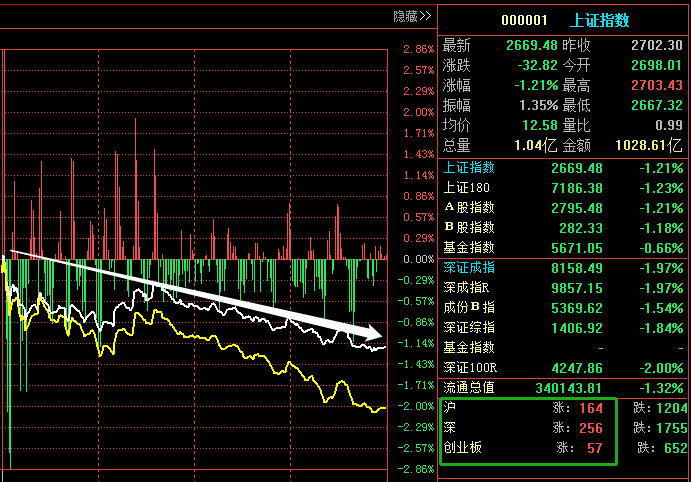Click the -2.00% axis label

click(416, 406)
